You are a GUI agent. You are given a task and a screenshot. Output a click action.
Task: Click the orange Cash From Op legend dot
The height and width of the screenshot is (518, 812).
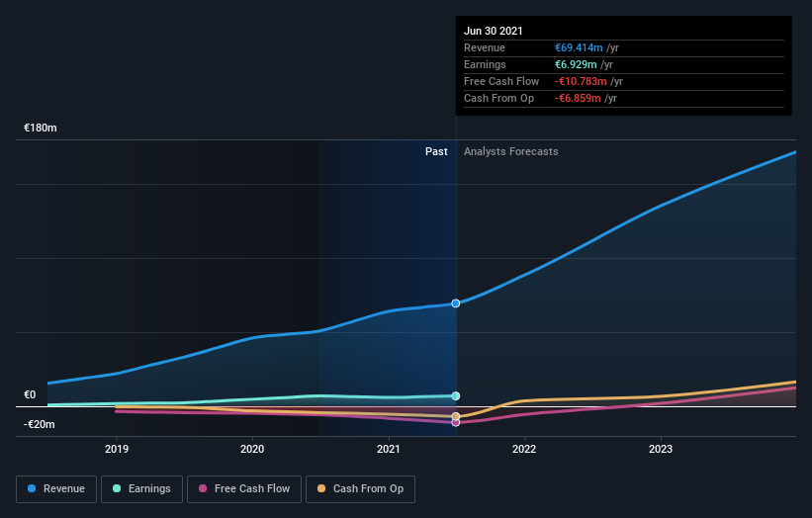coord(321,488)
